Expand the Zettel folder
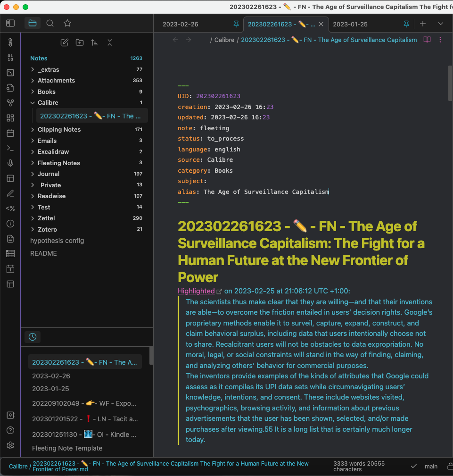The width and height of the screenshot is (453, 476). coord(33,218)
